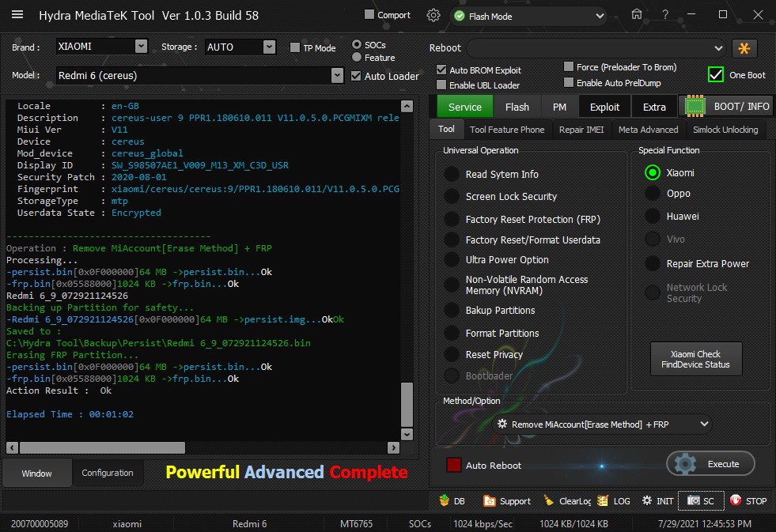
Task: Select the SOCs radio button
Action: (356, 44)
